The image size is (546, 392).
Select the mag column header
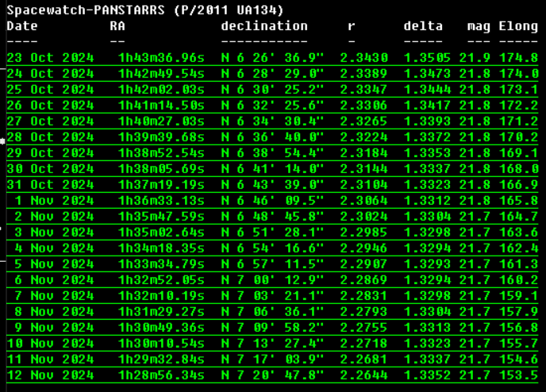click(479, 26)
